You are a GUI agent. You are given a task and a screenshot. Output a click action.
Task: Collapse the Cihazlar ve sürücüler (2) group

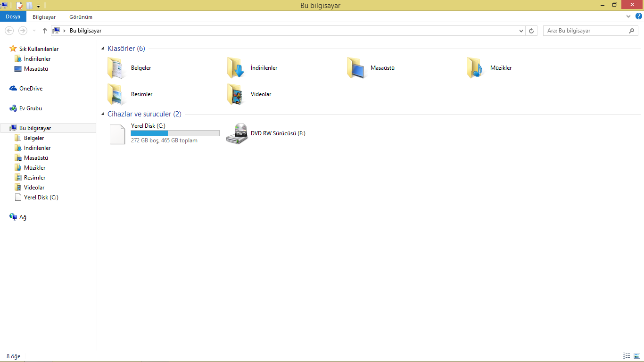click(x=103, y=114)
